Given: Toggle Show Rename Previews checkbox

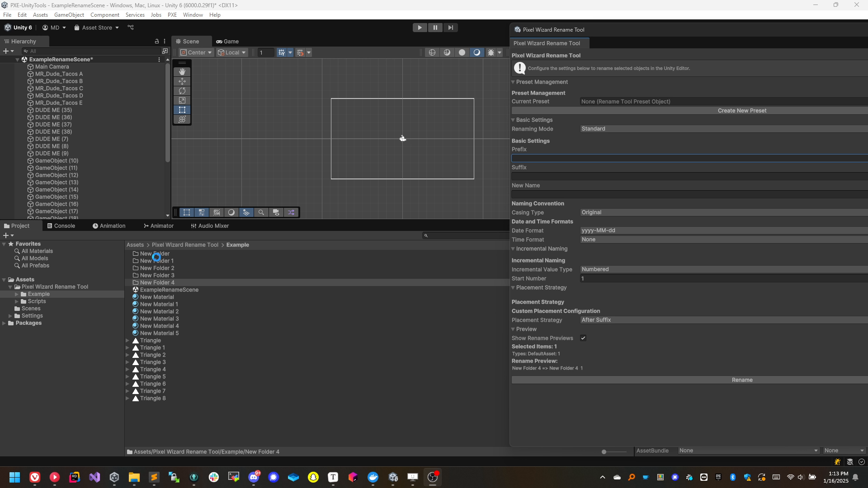Looking at the screenshot, I should (x=583, y=338).
